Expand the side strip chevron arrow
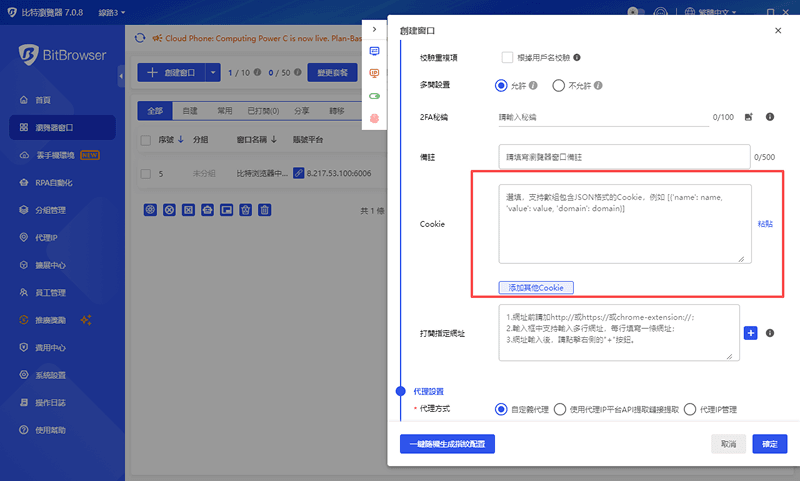This screenshot has width=800, height=481. click(374, 31)
